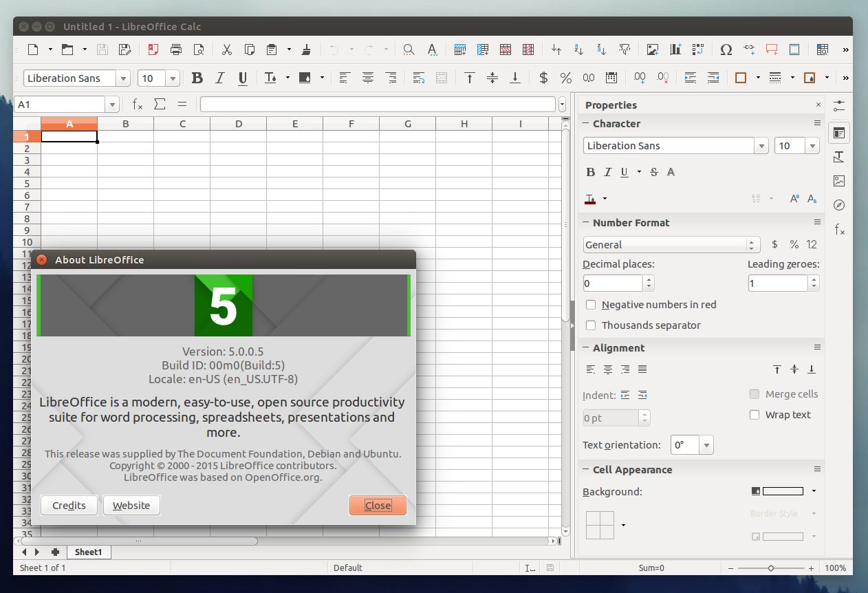Enable Negative numbers in red
868x593 pixels.
[x=591, y=304]
